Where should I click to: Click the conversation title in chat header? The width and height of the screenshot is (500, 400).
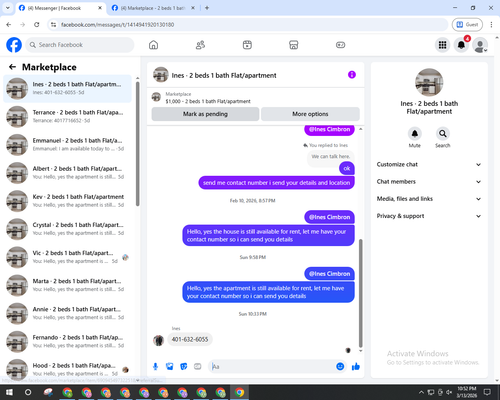click(x=224, y=75)
